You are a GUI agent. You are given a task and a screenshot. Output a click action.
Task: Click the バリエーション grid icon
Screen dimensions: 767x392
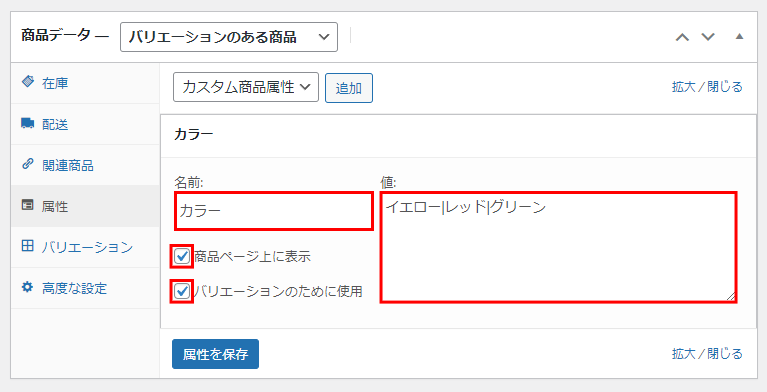pyautogui.click(x=28, y=246)
